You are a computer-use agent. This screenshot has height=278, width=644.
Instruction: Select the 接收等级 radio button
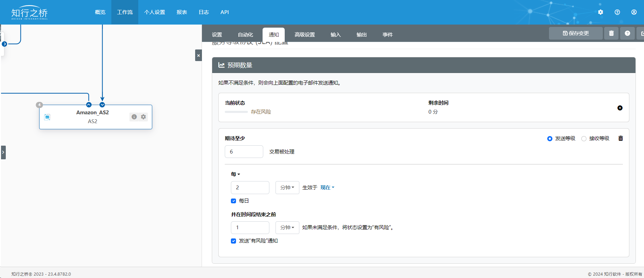pos(584,138)
